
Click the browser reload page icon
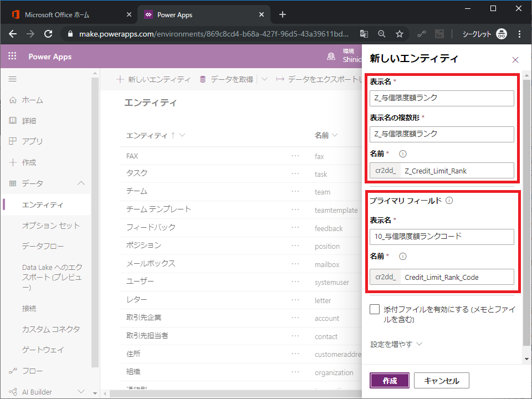coord(48,34)
